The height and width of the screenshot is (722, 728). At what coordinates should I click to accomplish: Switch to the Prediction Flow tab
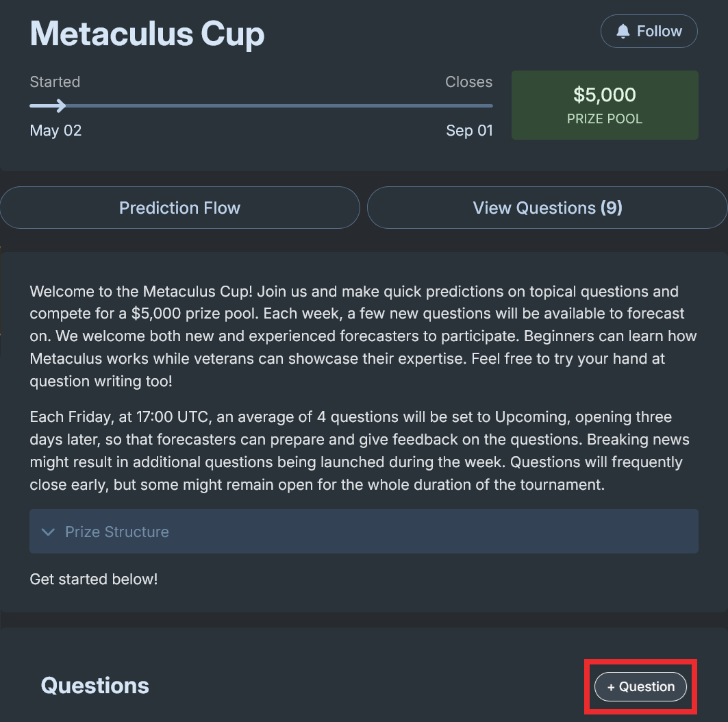pos(179,208)
